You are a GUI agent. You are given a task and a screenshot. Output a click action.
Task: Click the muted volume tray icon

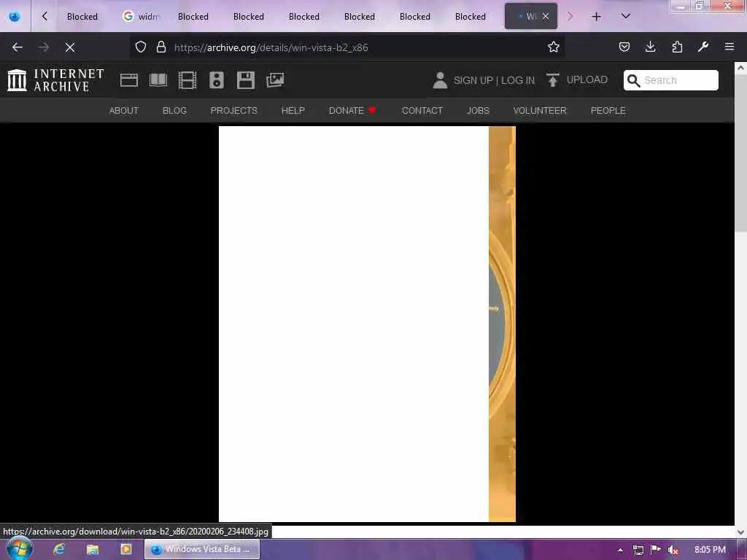click(673, 550)
